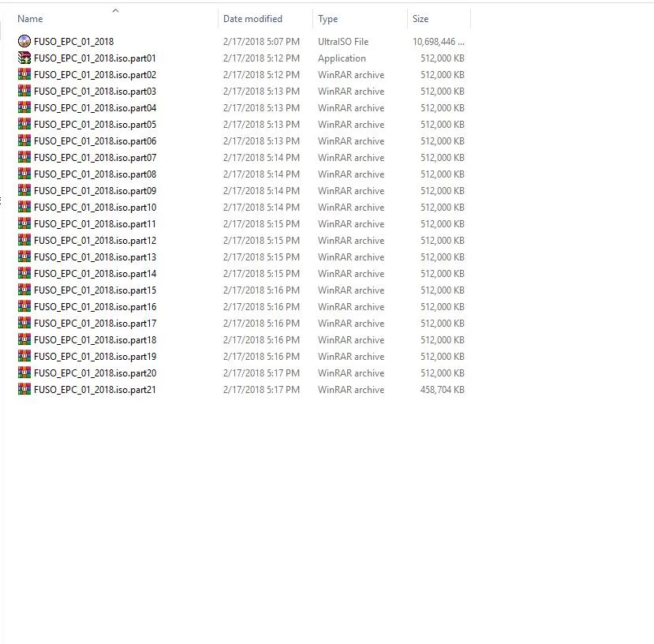Click the 'Application' type cell for part01
Viewport: 654px width, 644px height.
click(342, 58)
